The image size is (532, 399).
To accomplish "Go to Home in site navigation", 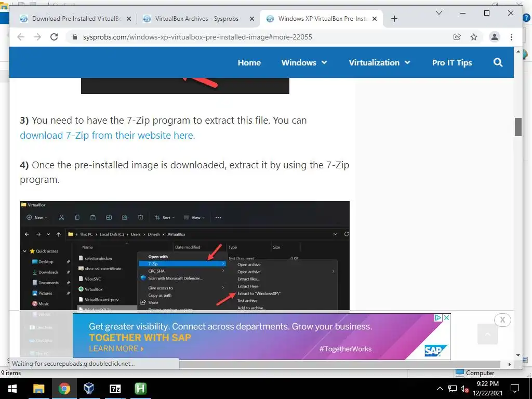I will 249,62.
